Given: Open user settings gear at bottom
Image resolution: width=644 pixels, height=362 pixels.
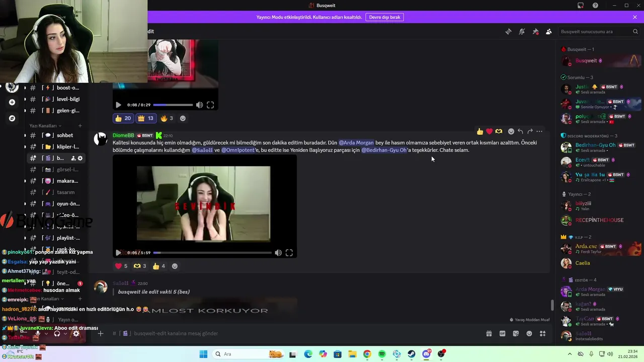Looking at the screenshot, I should (76, 333).
